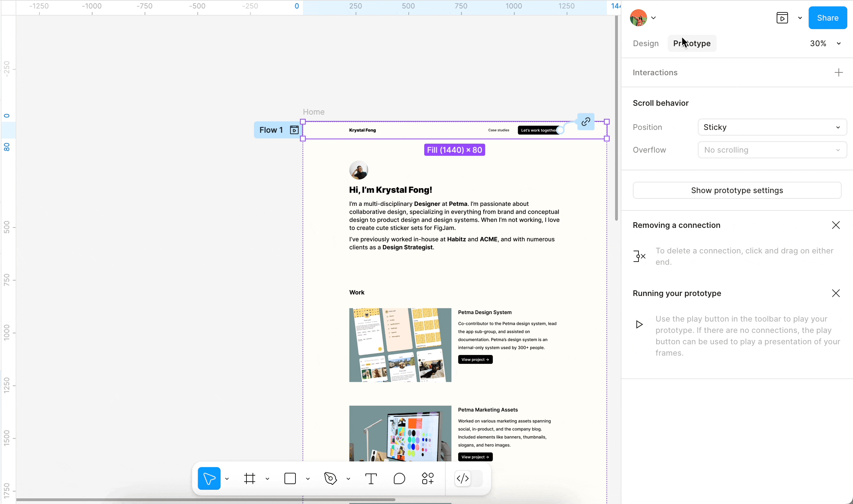Image resolution: width=853 pixels, height=504 pixels.
Task: Select the Pen tool
Action: (x=331, y=478)
